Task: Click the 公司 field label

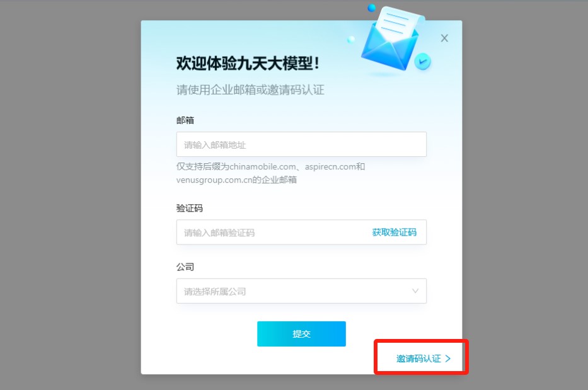Action: click(185, 267)
